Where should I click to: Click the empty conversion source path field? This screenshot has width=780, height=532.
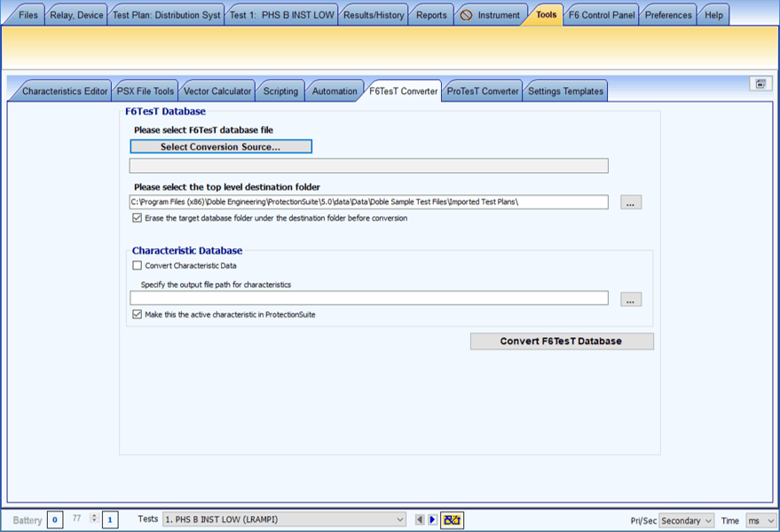pyautogui.click(x=368, y=166)
